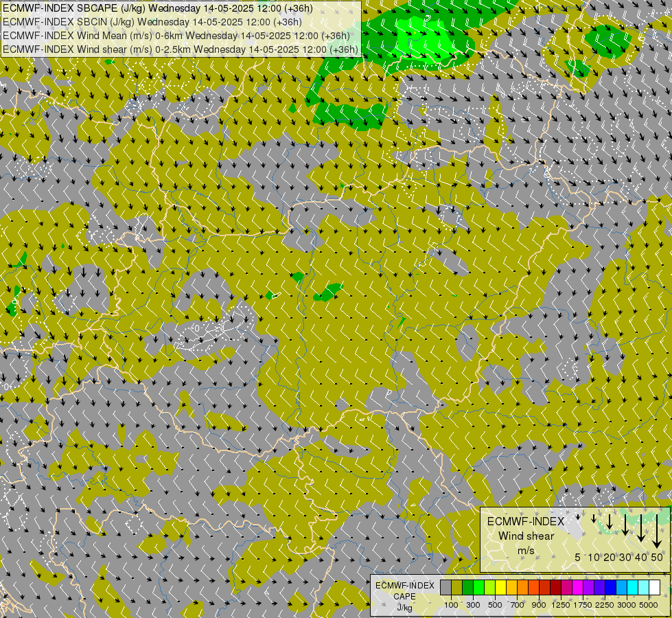Select the white CAPE legend swatch
This screenshot has width=672, height=618.
[x=654, y=588]
